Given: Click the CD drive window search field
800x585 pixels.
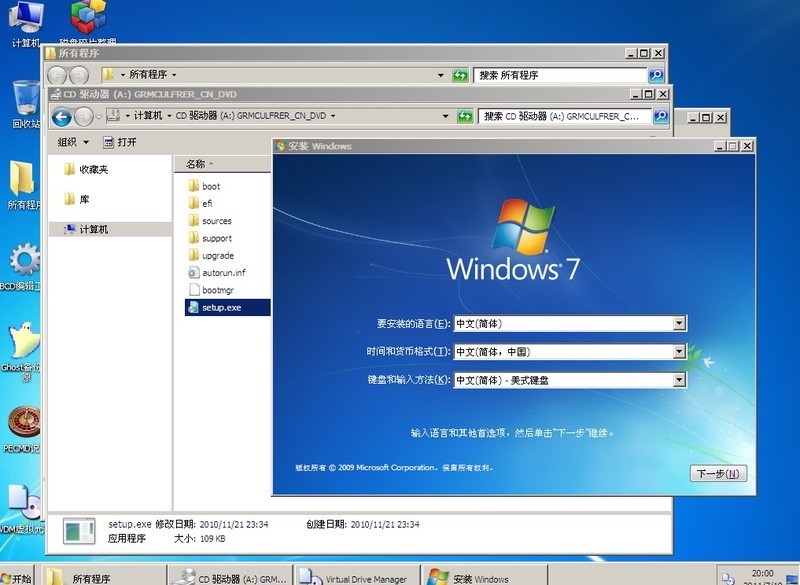Looking at the screenshot, I should tap(565, 116).
